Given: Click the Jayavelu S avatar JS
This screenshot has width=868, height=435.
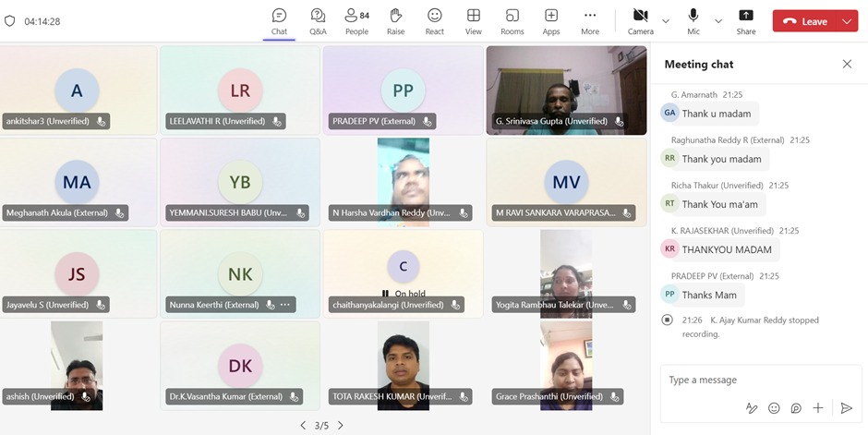Looking at the screenshot, I should pyautogui.click(x=77, y=274).
